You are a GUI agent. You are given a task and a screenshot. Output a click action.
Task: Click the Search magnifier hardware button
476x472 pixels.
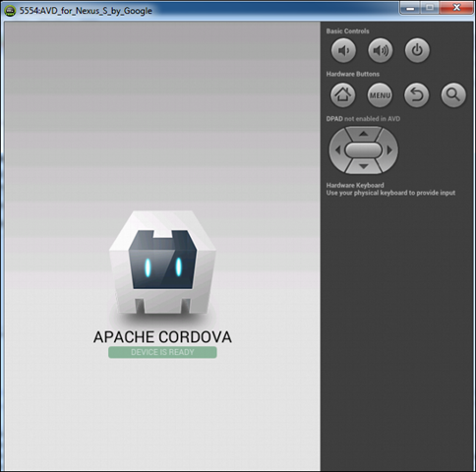click(x=453, y=95)
